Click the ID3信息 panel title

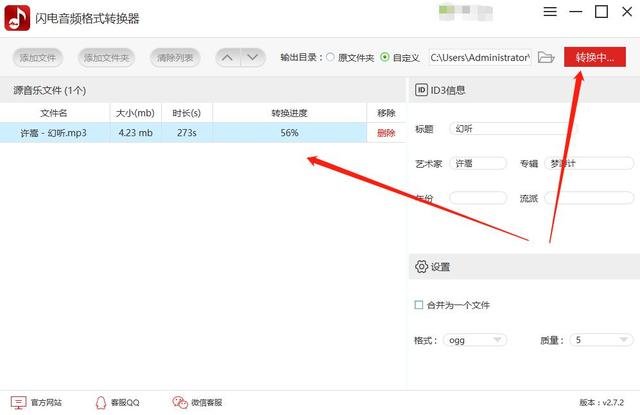point(448,90)
